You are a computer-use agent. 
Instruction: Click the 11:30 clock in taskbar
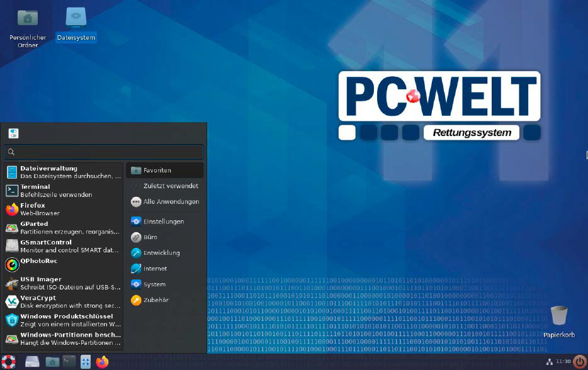(x=563, y=361)
